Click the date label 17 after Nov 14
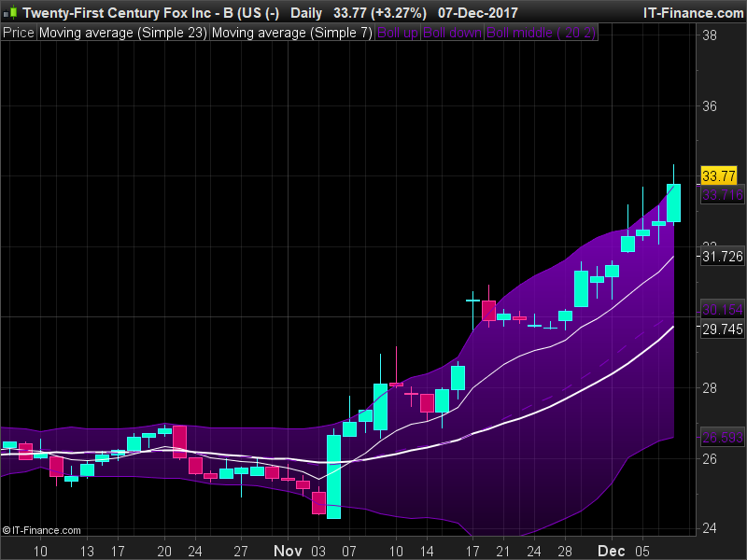Screen dimensions: 747x560 [x=472, y=551]
